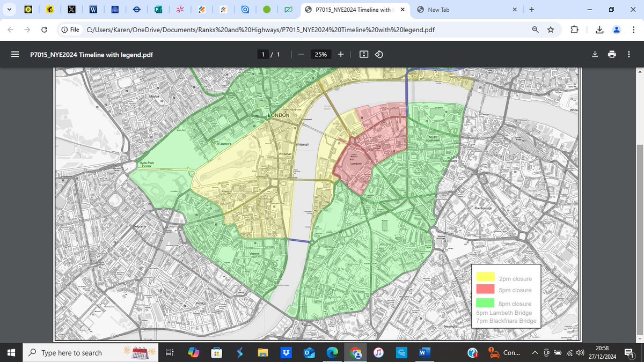644x362 pixels.
Task: Open a new browser tab
Action: 532,10
